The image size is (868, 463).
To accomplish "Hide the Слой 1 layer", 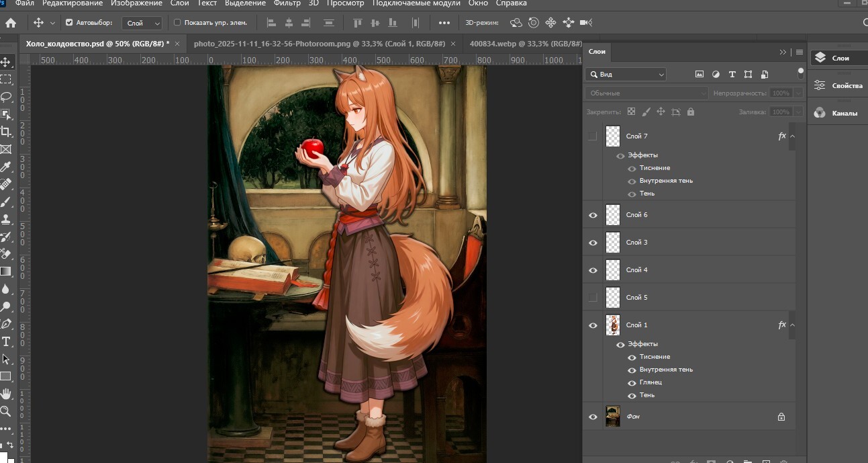I will (593, 325).
